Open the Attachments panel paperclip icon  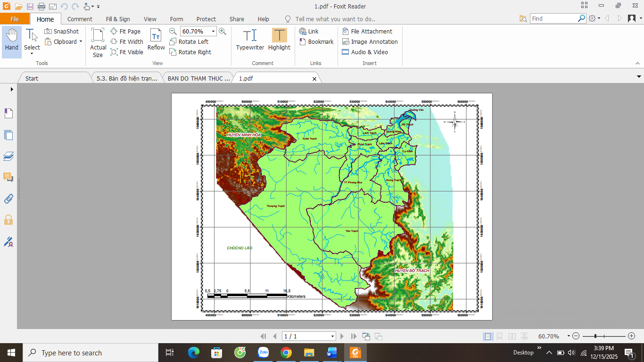tap(8, 198)
